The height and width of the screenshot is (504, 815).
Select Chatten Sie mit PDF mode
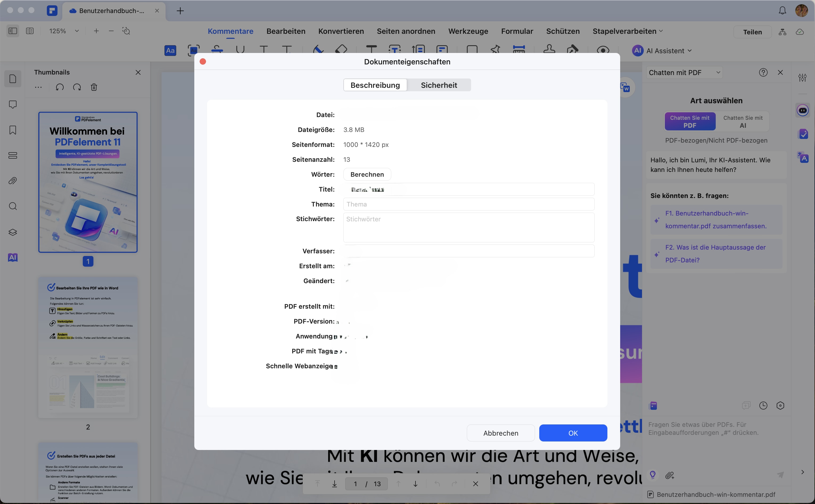pyautogui.click(x=690, y=122)
